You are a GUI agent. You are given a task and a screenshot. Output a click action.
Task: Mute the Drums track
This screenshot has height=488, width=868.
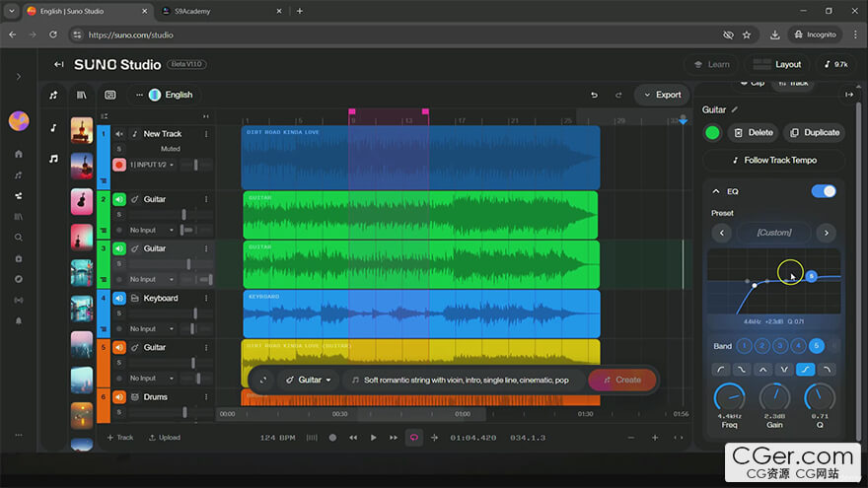pyautogui.click(x=119, y=396)
